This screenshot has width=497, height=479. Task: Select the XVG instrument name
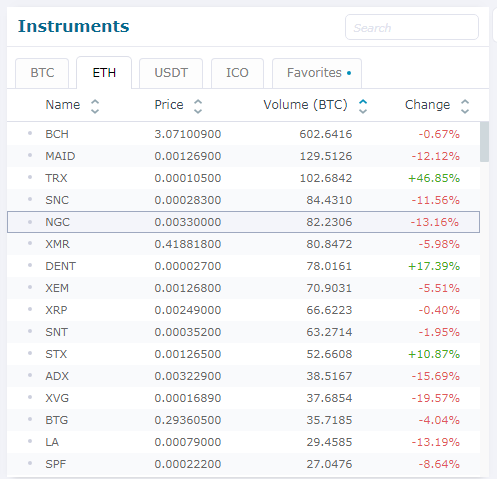pos(57,398)
